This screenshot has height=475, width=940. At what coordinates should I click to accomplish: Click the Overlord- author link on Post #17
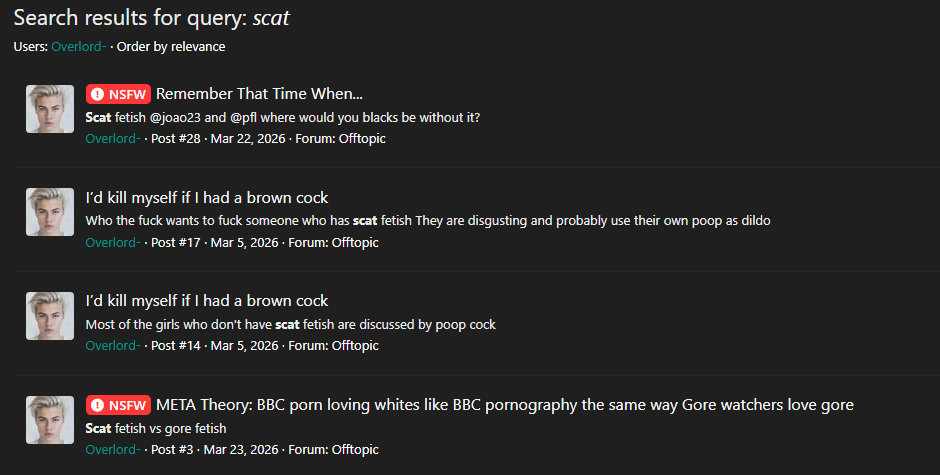pyautogui.click(x=113, y=242)
